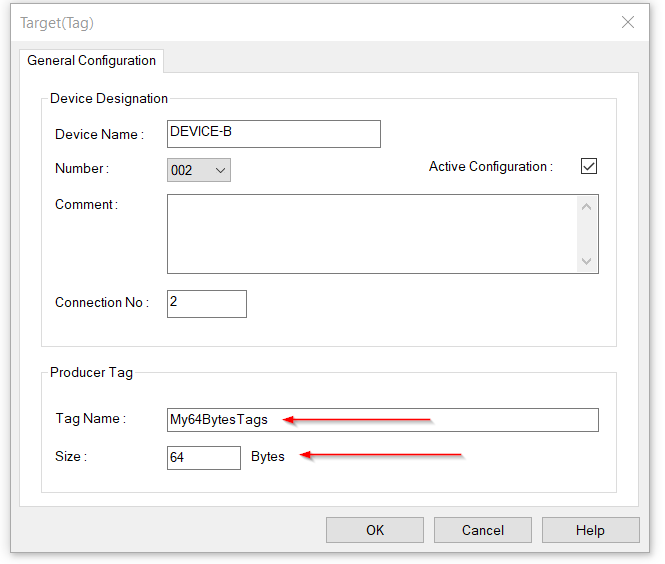Select the General Configuration tab
This screenshot has width=665, height=564.
[92, 61]
